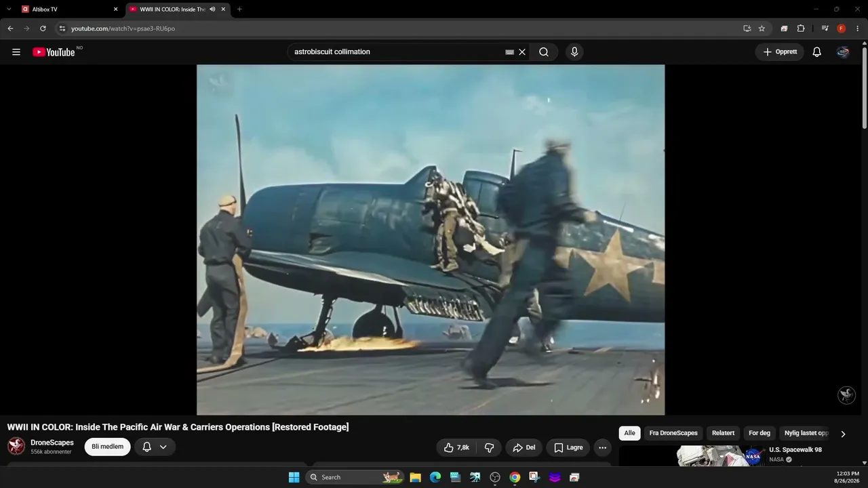The width and height of the screenshot is (868, 488).
Task: Mute the WWII IN COLOR tab audio
Action: (212, 9)
